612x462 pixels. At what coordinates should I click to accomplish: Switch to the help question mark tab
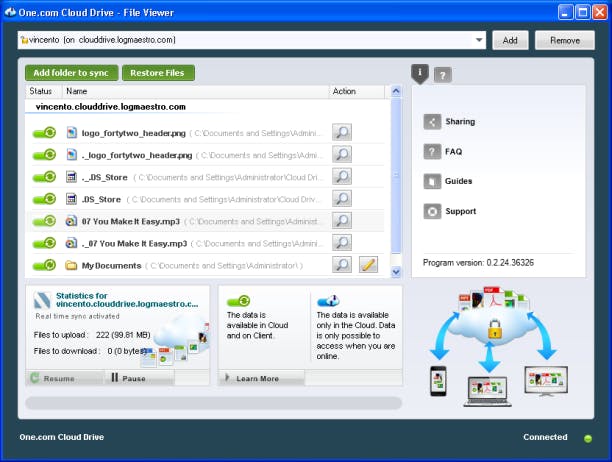tap(443, 75)
